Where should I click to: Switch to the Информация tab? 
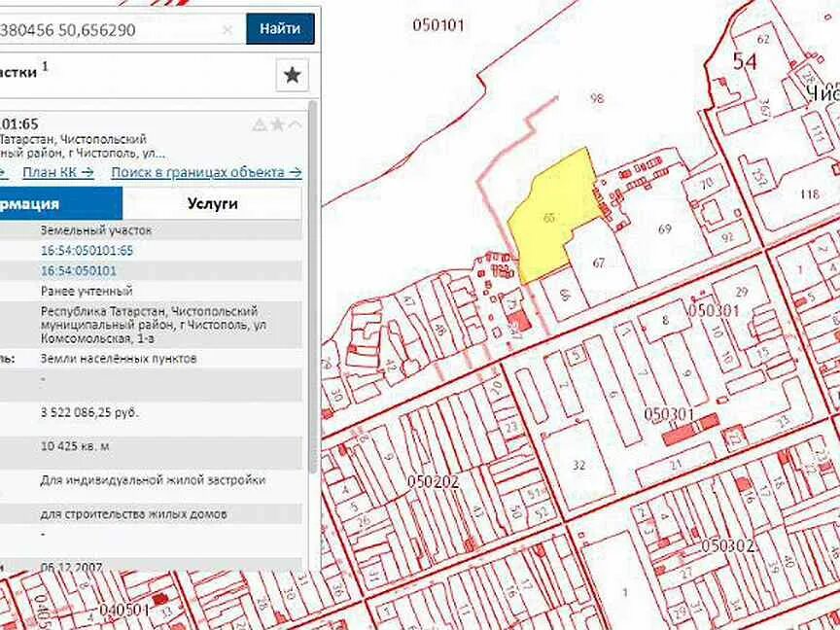coord(61,203)
